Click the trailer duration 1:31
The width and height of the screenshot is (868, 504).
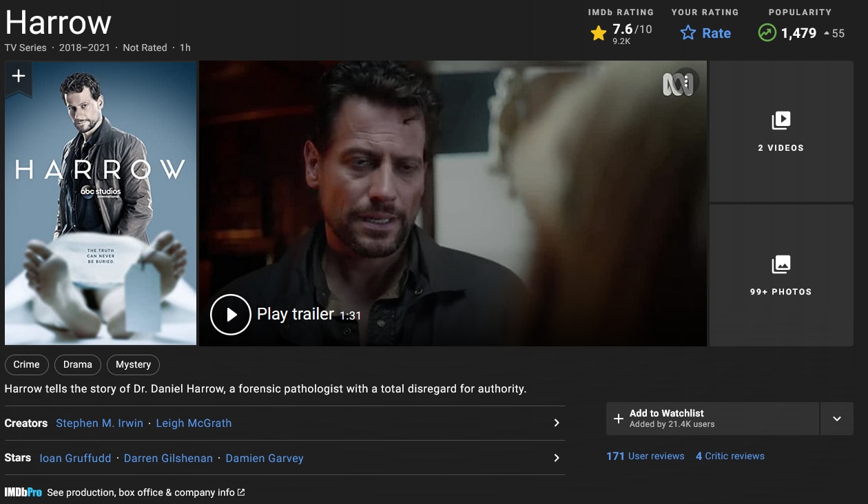pos(350,315)
